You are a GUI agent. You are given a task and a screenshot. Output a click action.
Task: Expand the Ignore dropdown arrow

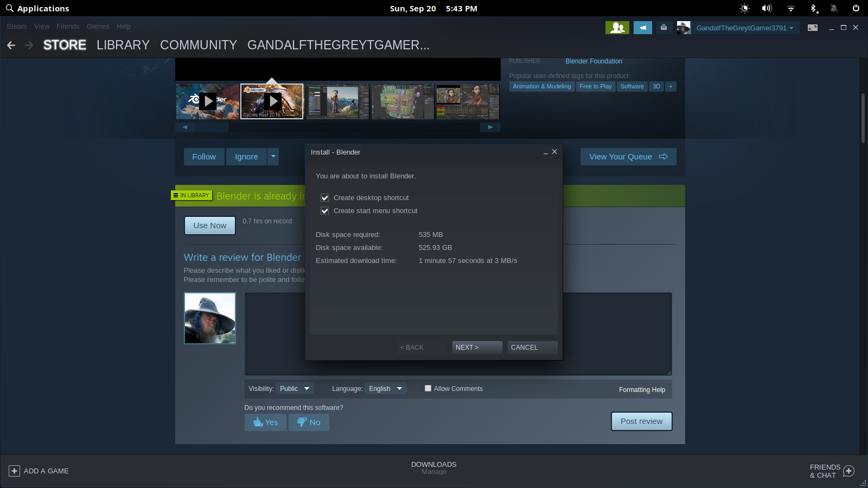tap(273, 157)
